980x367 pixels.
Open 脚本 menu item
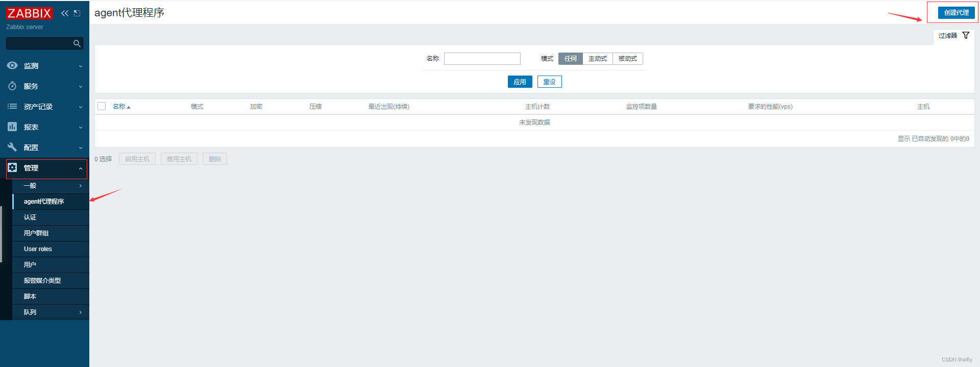[x=51, y=297]
